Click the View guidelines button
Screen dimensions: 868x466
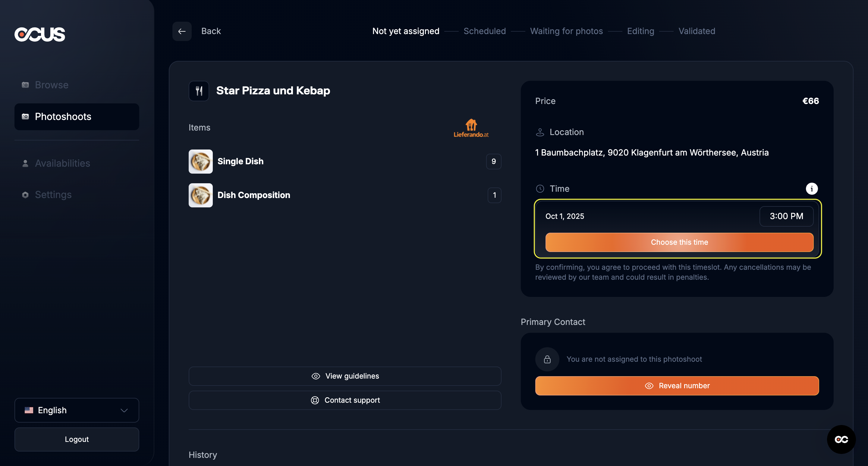(345, 376)
